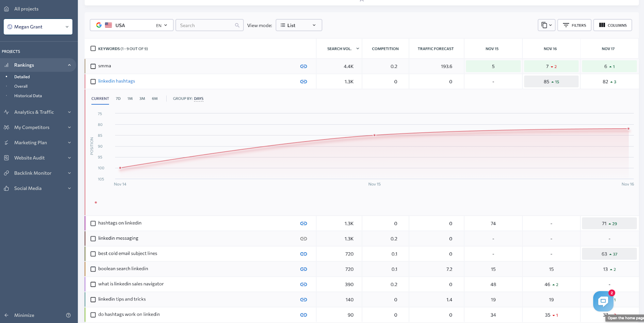Viewport: 644px width, 323px height.
Task: Expand Backlink Monitor chevron
Action: pos(69,173)
